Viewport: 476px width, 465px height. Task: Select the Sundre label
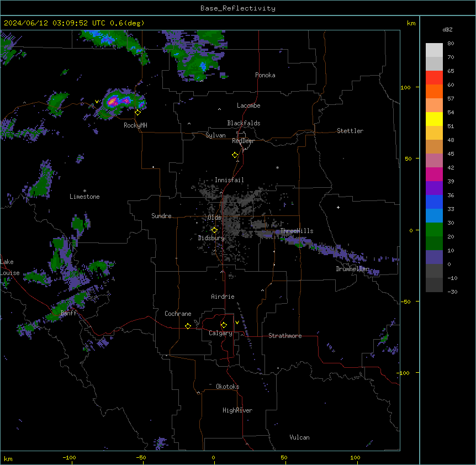tap(161, 216)
